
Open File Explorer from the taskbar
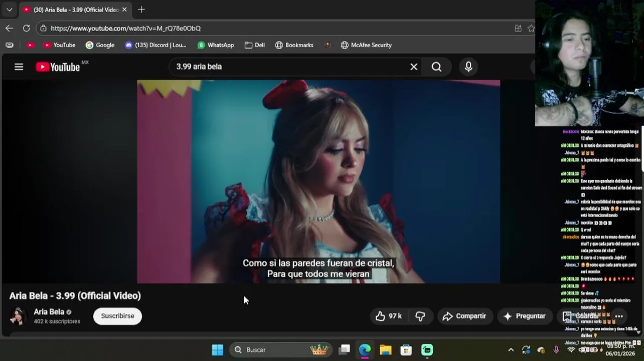point(385,350)
